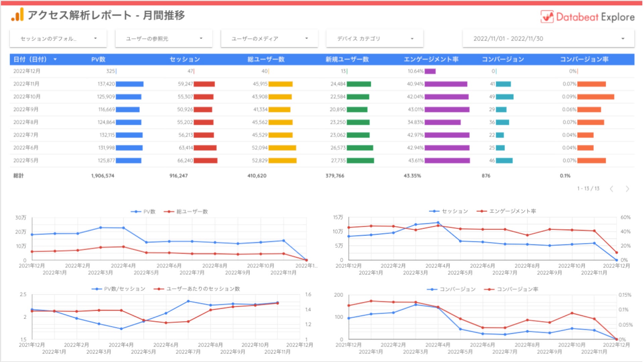Viewport: 644px width, 362px height.
Task: Go to next table page arrow
Action: click(627, 189)
